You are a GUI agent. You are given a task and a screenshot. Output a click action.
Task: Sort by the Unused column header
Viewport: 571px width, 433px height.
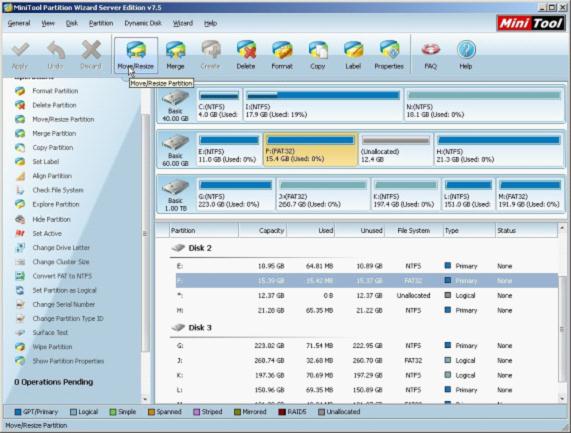(x=359, y=231)
